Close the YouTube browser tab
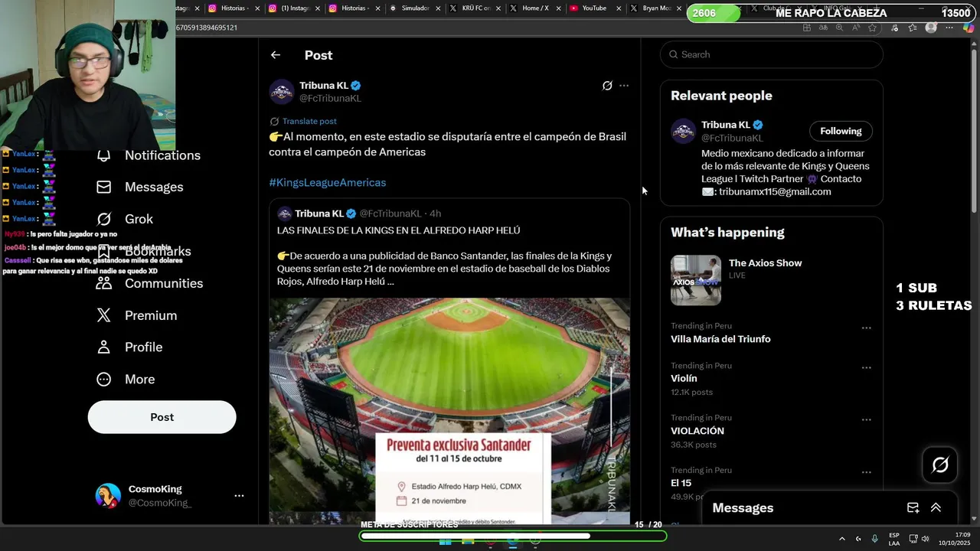 coord(619,8)
